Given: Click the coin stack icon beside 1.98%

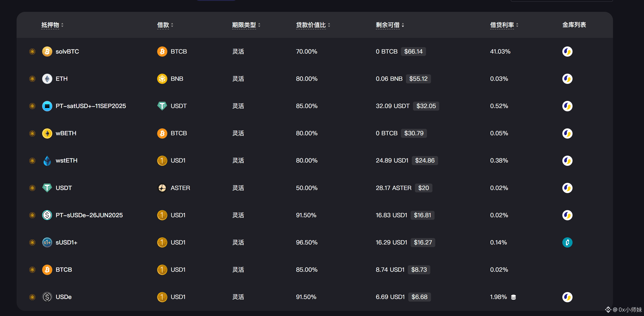Looking at the screenshot, I should (513, 297).
